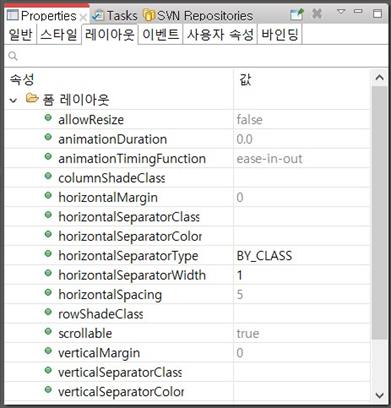This screenshot has width=391, height=408.
Task: Select the animationDuration property
Action: pyautogui.click(x=113, y=139)
